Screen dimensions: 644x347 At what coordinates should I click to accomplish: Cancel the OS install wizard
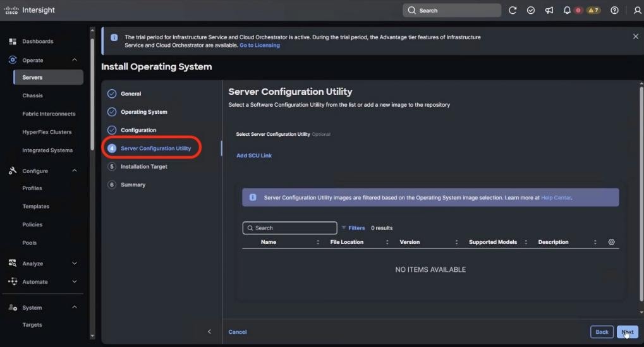tap(238, 332)
